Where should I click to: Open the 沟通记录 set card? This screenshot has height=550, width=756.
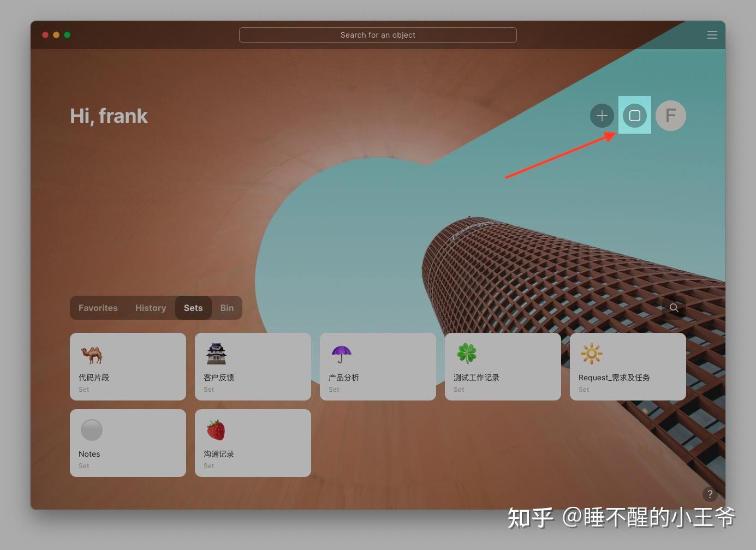253,443
